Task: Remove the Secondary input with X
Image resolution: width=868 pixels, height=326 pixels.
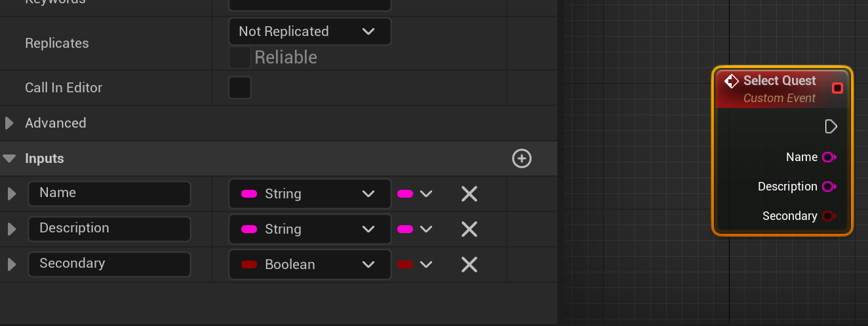Action: point(469,264)
